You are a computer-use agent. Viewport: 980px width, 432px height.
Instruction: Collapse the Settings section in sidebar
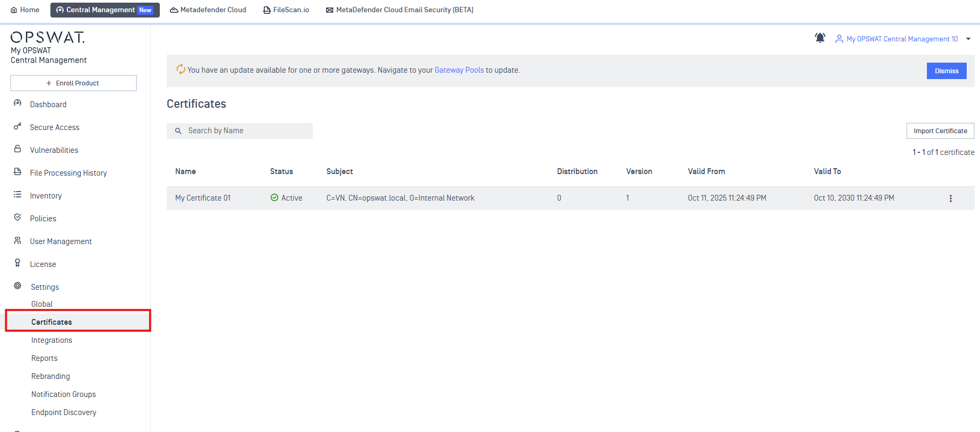click(45, 287)
